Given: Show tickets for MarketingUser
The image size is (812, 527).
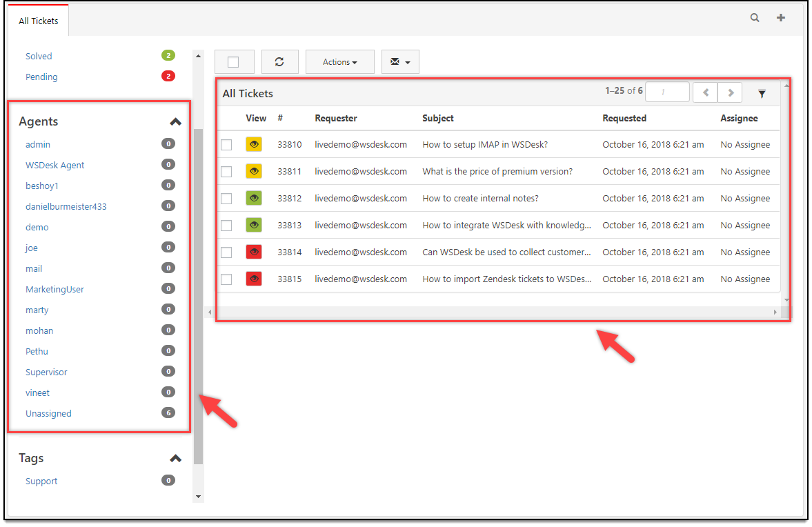Looking at the screenshot, I should 55,290.
